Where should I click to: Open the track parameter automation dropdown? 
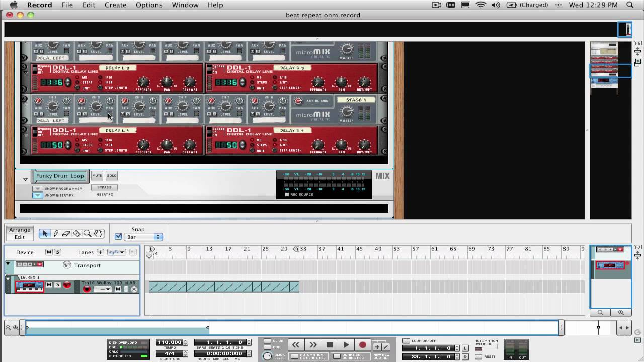coord(116,252)
